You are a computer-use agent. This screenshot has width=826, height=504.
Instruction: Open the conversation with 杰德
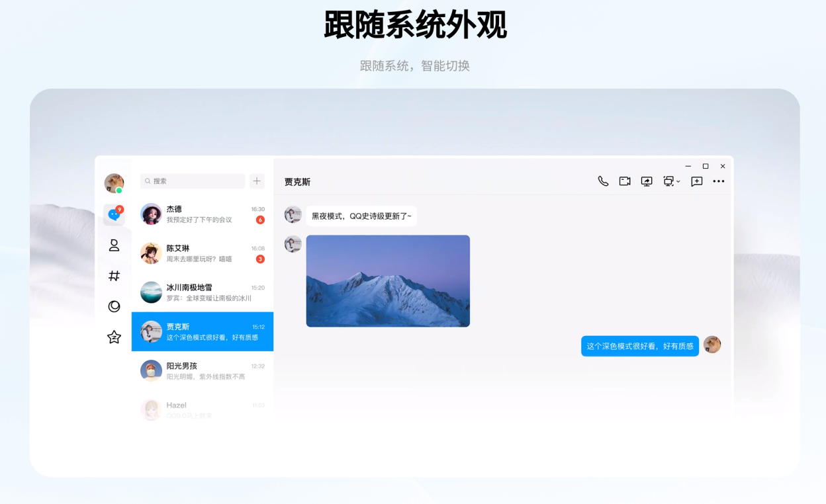tap(202, 214)
